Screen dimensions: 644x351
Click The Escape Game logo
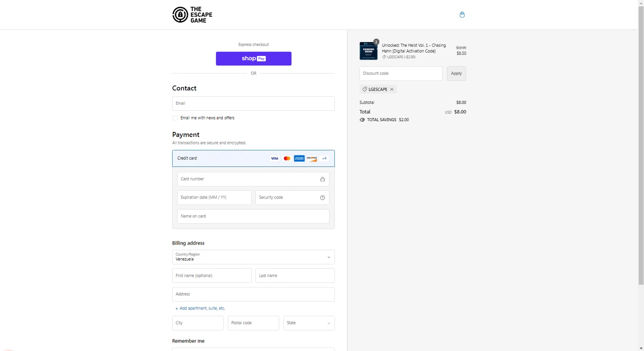click(192, 15)
